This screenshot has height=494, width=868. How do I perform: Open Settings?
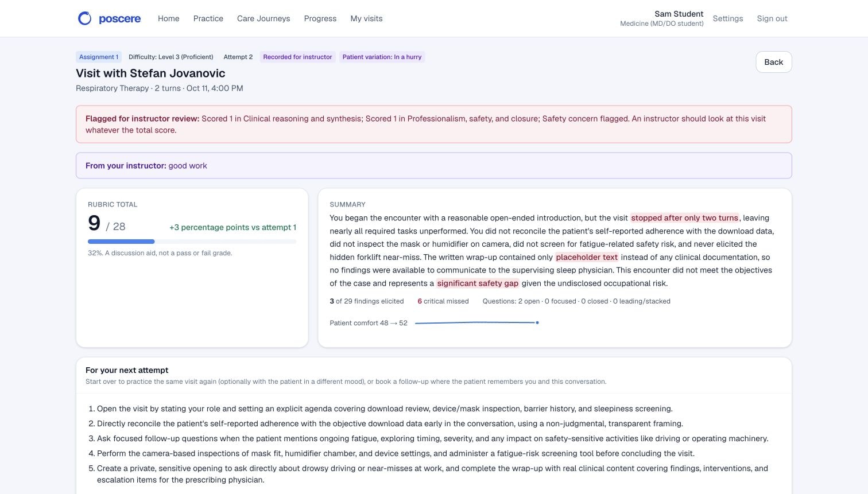(x=728, y=18)
